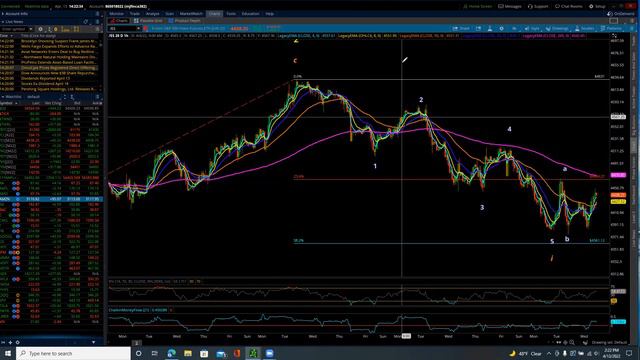640x360 pixels.
Task: Open Cortana circle on taskbar
Action: 139,353
